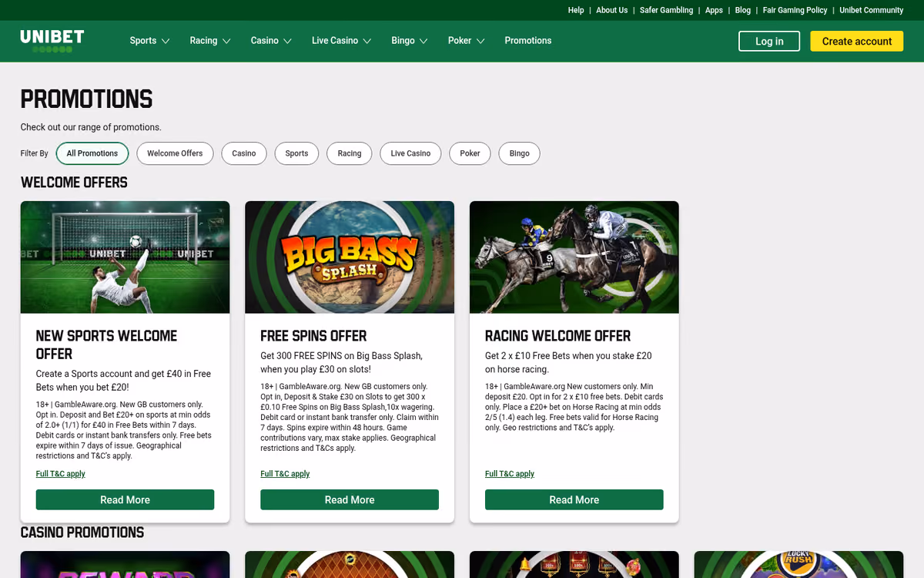Viewport: 924px width, 578px height.
Task: Open Full T&C for Free Spins Offer
Action: point(285,474)
